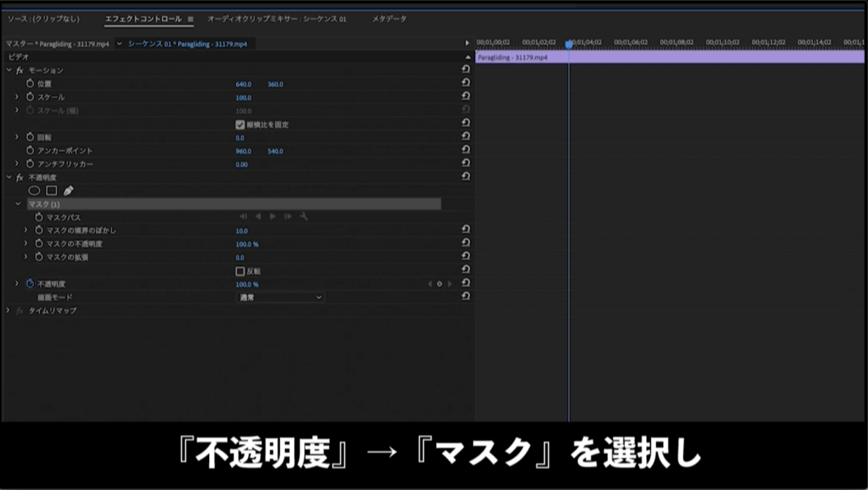
Task: Reset the モーション effect to defaults
Action: [467, 69]
